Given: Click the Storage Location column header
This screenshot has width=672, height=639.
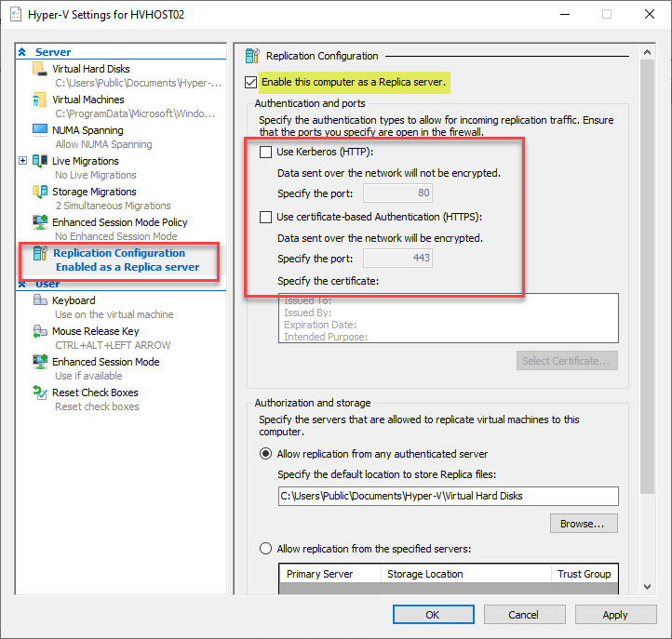Looking at the screenshot, I should [466, 574].
